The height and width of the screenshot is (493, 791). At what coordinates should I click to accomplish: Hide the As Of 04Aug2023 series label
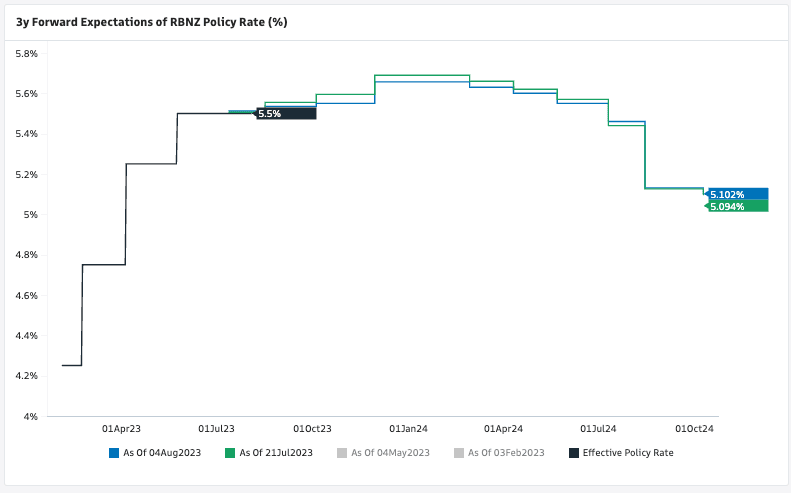point(162,453)
